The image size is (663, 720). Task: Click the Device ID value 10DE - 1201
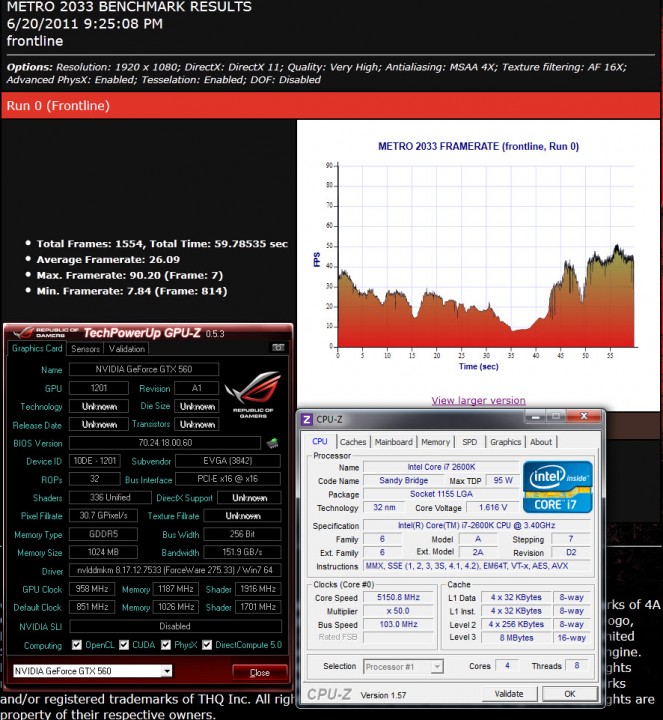95,461
